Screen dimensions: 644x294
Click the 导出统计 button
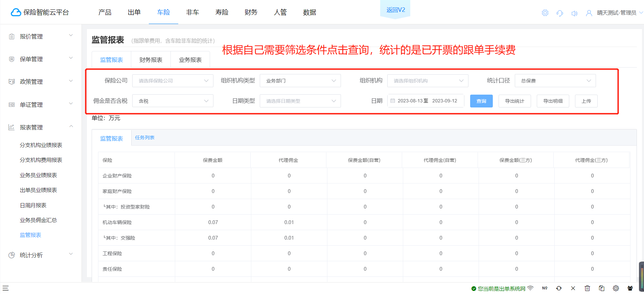point(515,101)
